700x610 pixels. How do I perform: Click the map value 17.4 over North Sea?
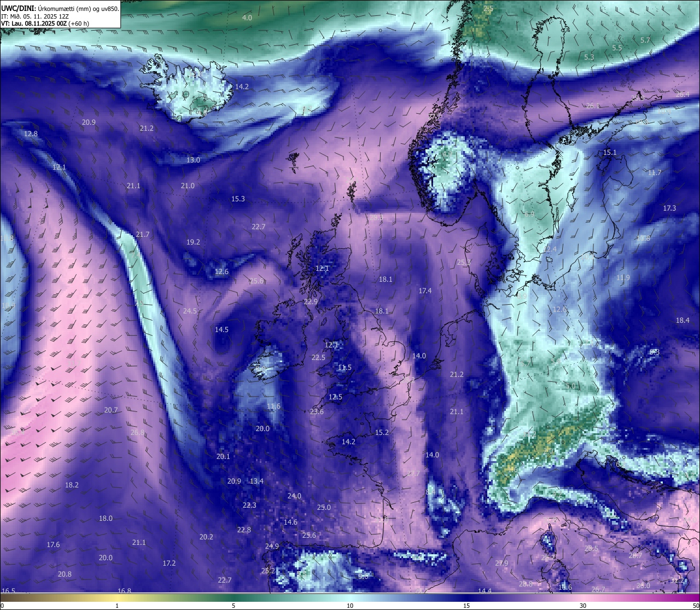click(425, 291)
